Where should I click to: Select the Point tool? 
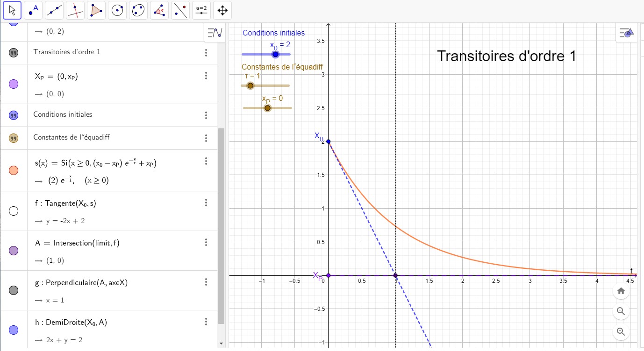(32, 10)
